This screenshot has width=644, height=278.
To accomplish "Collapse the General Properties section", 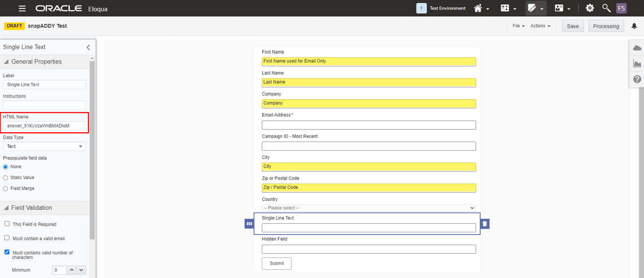I will (x=7, y=62).
